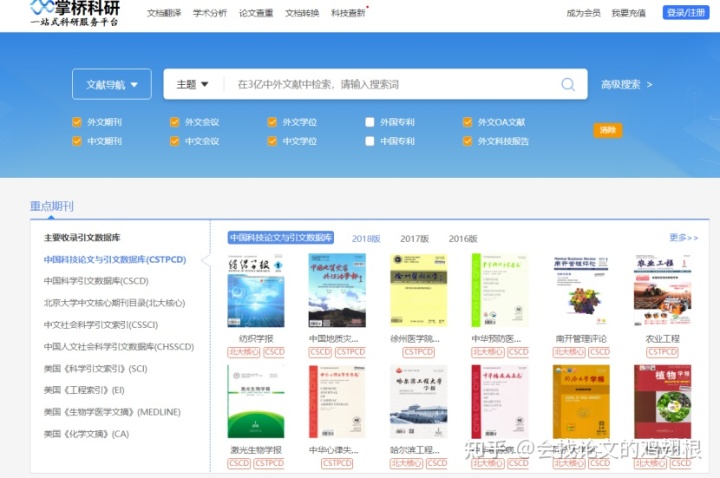Click the orange 清除 button
The image size is (720, 478).
(608, 130)
